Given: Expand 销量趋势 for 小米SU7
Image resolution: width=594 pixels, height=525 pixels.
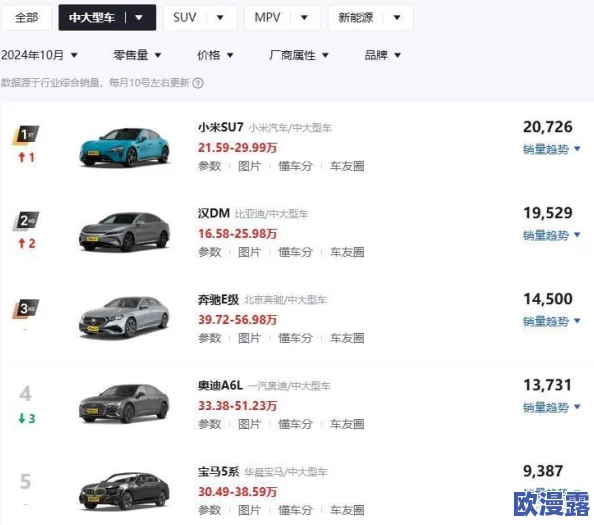Looking at the screenshot, I should tap(552, 149).
